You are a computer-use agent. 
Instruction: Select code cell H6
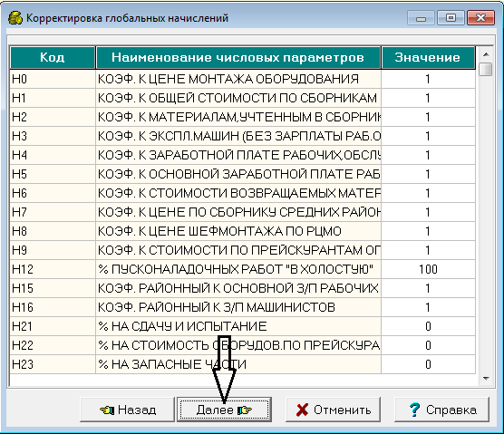point(53,193)
